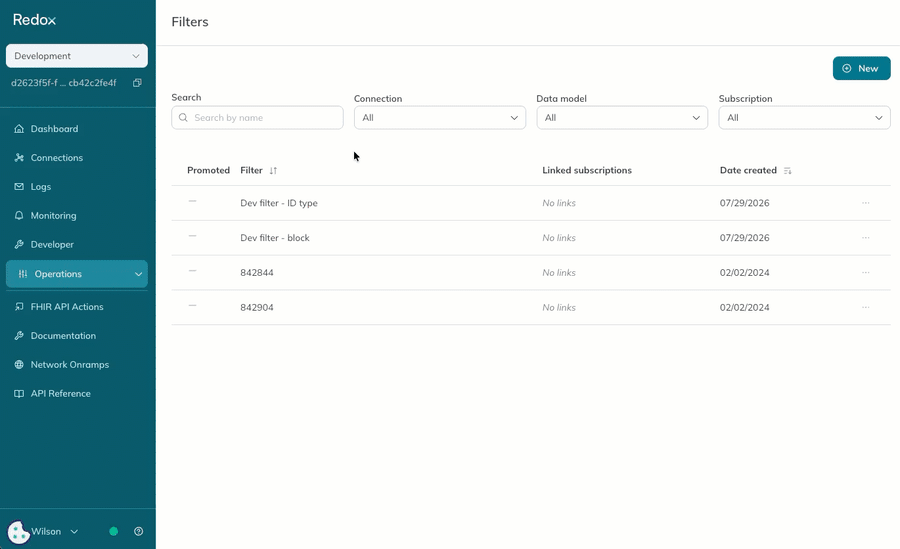Open actions menu for Dev filter - ID type
The image size is (900, 549).
pyautogui.click(x=866, y=203)
